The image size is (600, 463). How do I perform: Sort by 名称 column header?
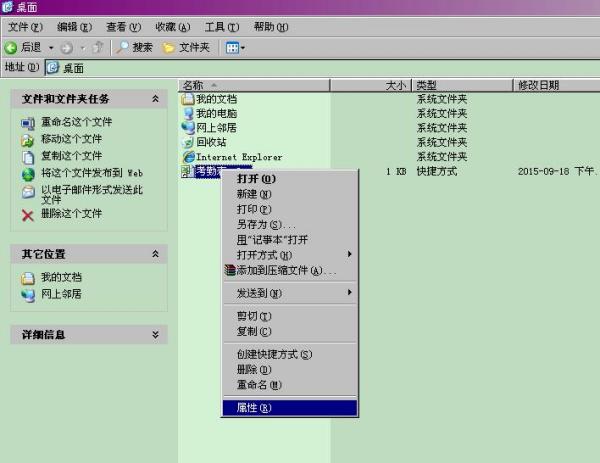(254, 85)
